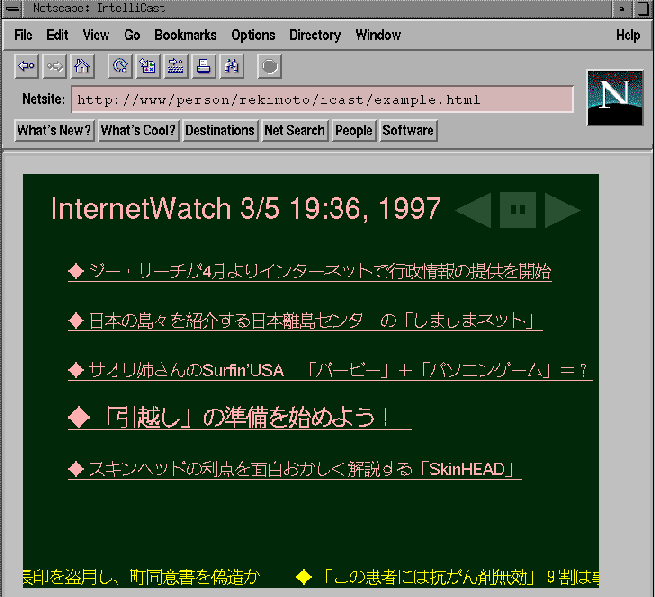Go to Home page icon

click(82, 66)
